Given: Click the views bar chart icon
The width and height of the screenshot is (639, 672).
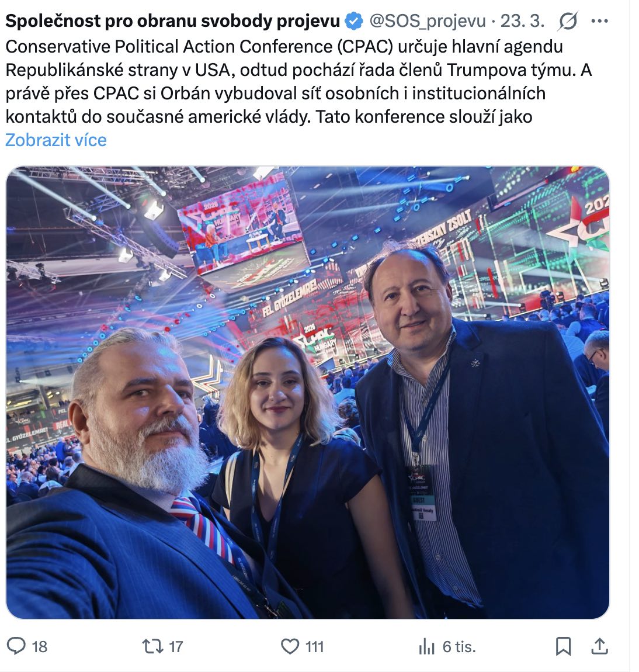Looking at the screenshot, I should coord(427,646).
